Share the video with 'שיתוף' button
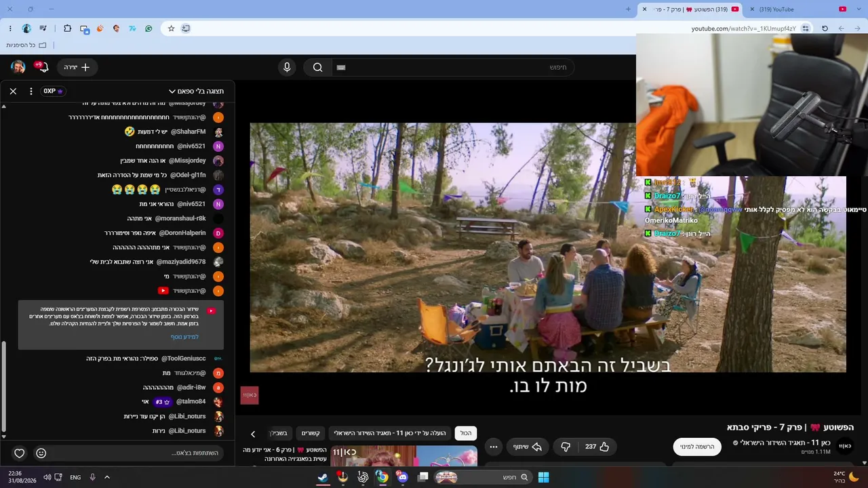This screenshot has width=868, height=488. (x=528, y=447)
